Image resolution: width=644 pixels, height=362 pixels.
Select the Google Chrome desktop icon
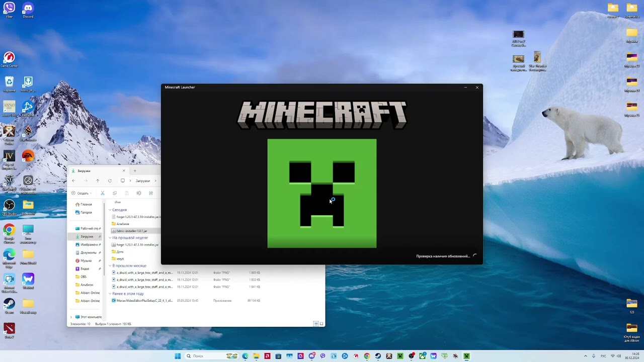coord(9,233)
